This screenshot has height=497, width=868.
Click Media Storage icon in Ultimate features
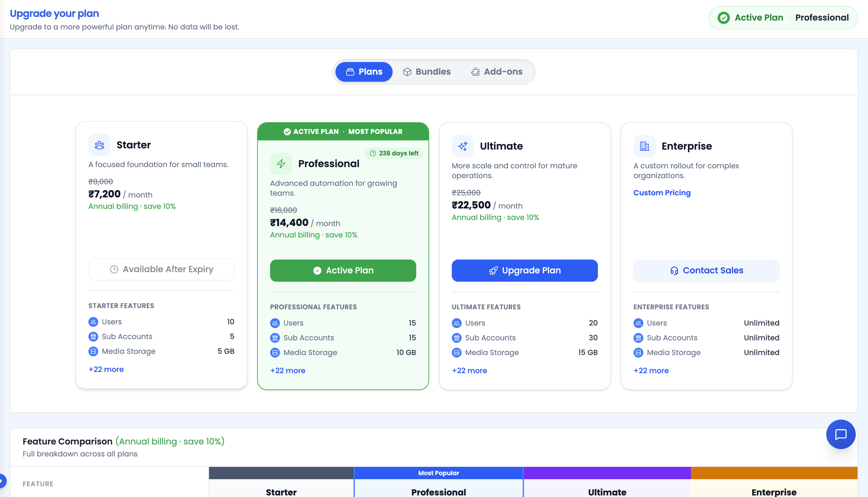pos(457,353)
